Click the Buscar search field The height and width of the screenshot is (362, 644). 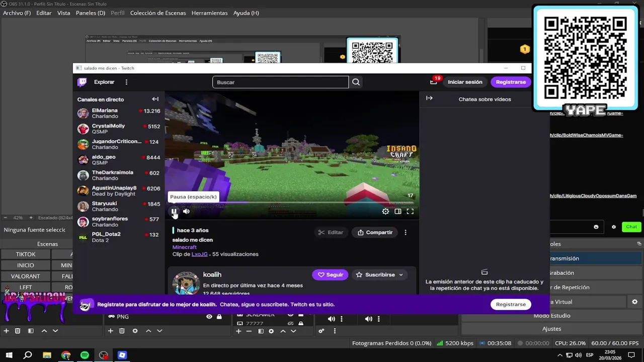(x=280, y=82)
